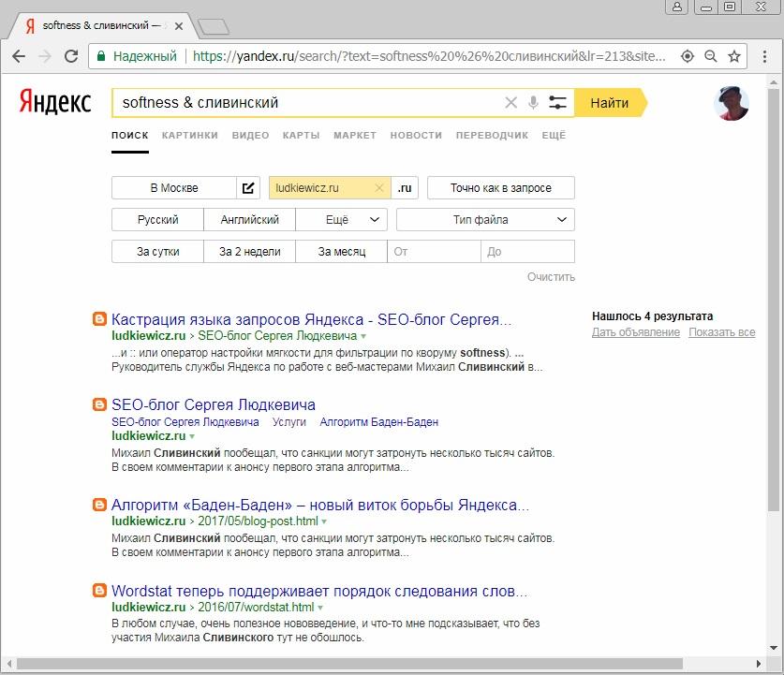Click the vertical scrollbar thumb
The width and height of the screenshot is (784, 675).
click(x=774, y=300)
